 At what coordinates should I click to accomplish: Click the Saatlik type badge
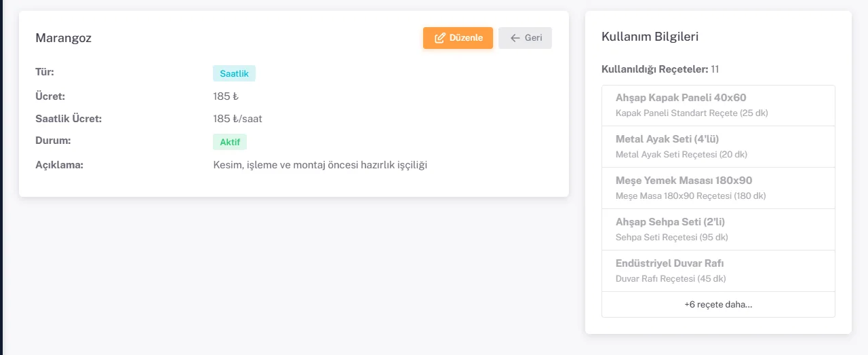point(234,73)
